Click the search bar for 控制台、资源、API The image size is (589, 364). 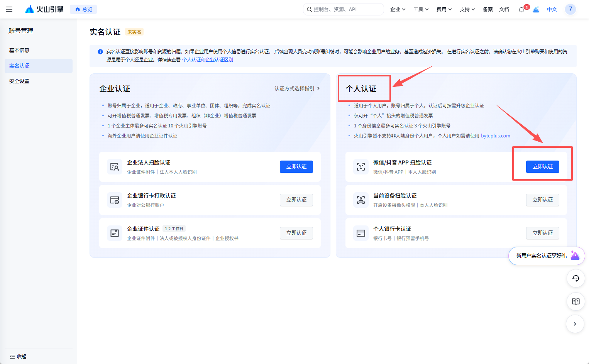pyautogui.click(x=344, y=9)
